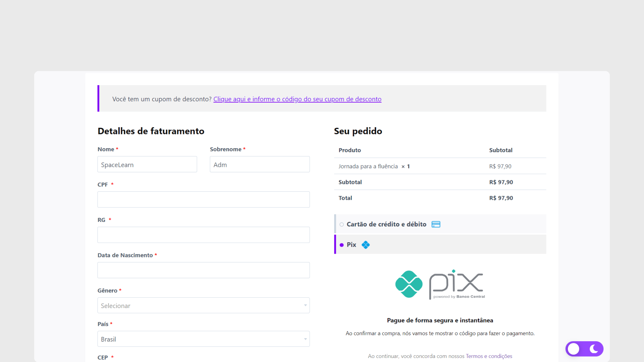This screenshot has height=362, width=644.
Task: Toggle the dark mode switch knob
Action: (x=574, y=349)
